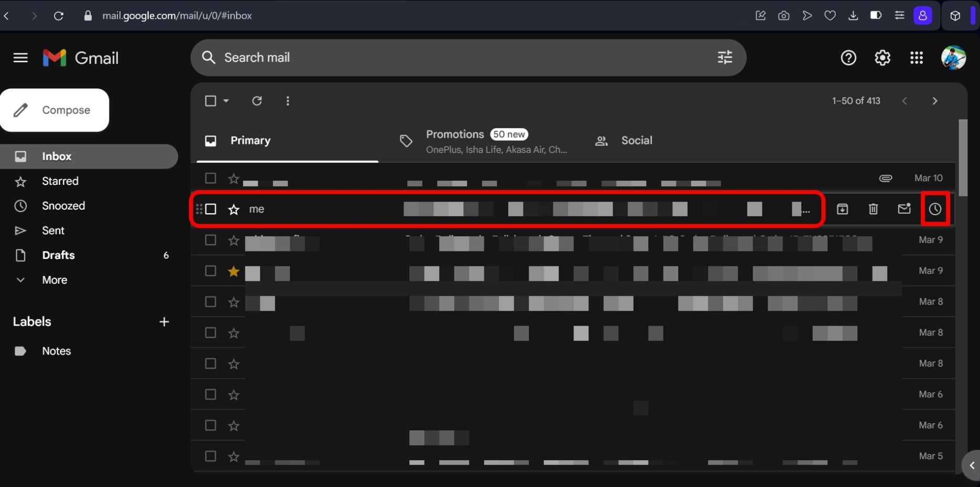
Task: Select the checkbox of the Mar 10 email
Action: pyautogui.click(x=210, y=178)
